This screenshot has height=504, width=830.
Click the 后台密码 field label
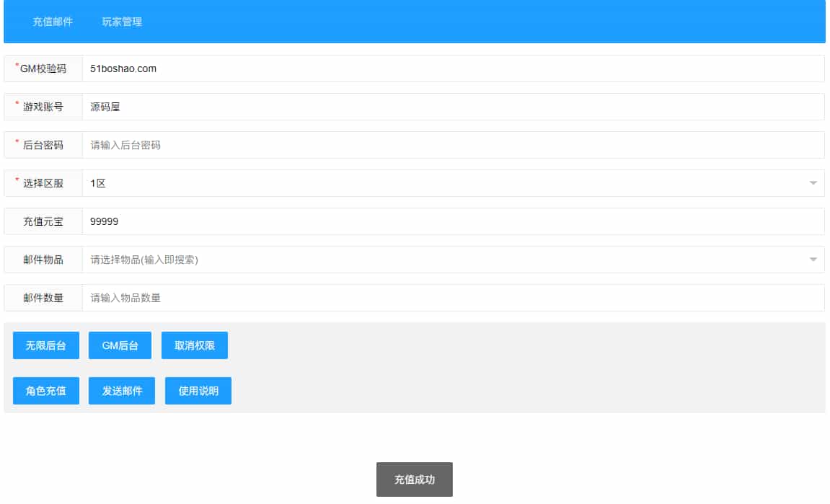click(43, 145)
